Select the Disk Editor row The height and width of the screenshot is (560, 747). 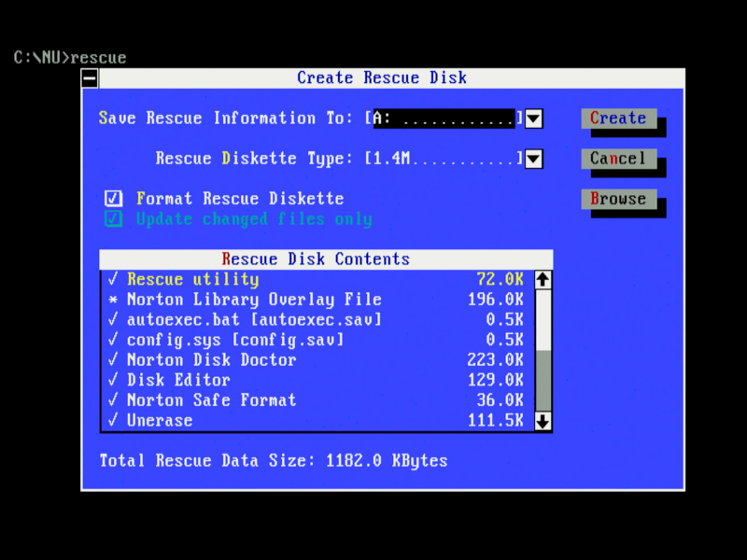(317, 380)
